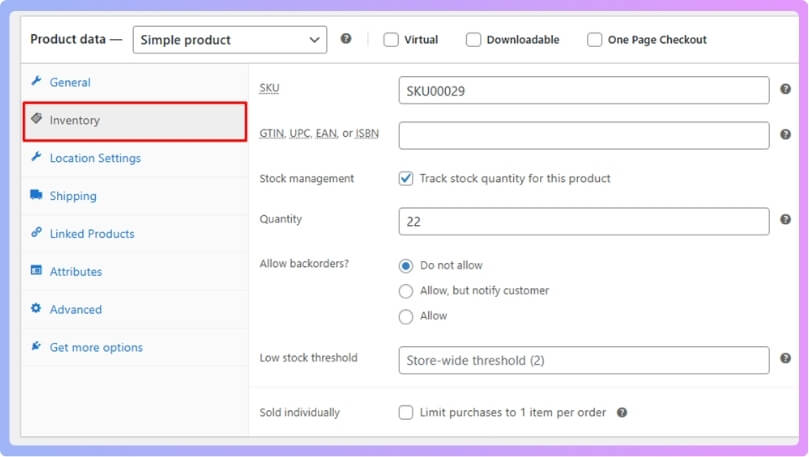The image size is (809, 457).
Task: Open the Get more options tab
Action: click(135, 347)
